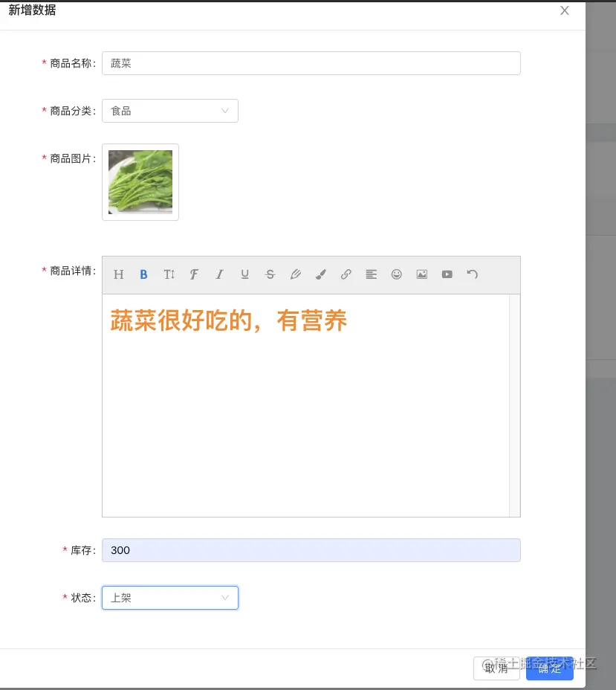Toggle strikethrough formatting

270,274
